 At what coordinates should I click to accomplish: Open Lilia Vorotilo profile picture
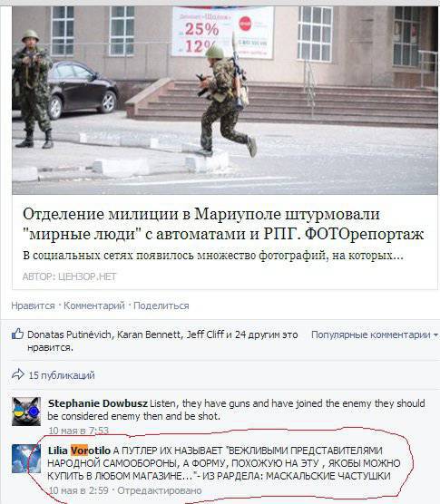(x=26, y=459)
